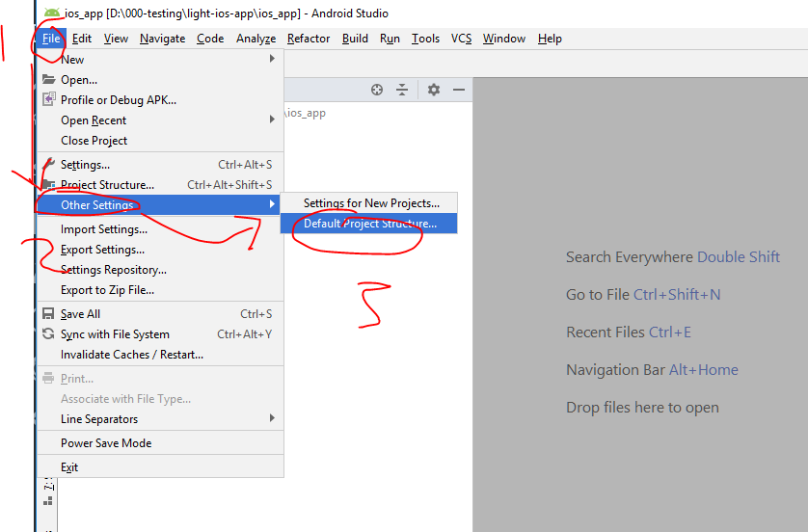Open the Window menu
The height and width of the screenshot is (532, 808).
click(x=504, y=39)
